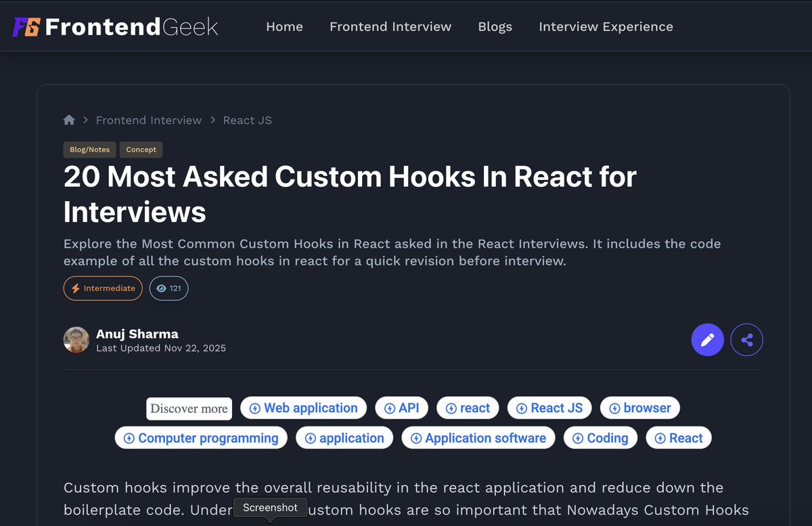Click the Blog/Notes badge
The image size is (812, 526).
tap(89, 150)
